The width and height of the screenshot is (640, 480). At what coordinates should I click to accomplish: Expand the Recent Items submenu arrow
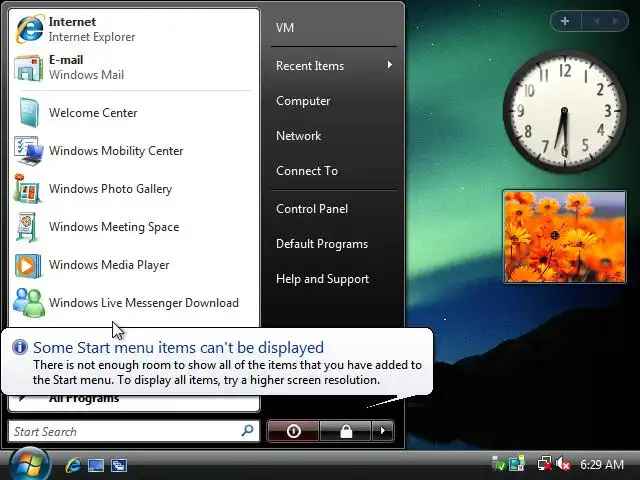tap(390, 65)
